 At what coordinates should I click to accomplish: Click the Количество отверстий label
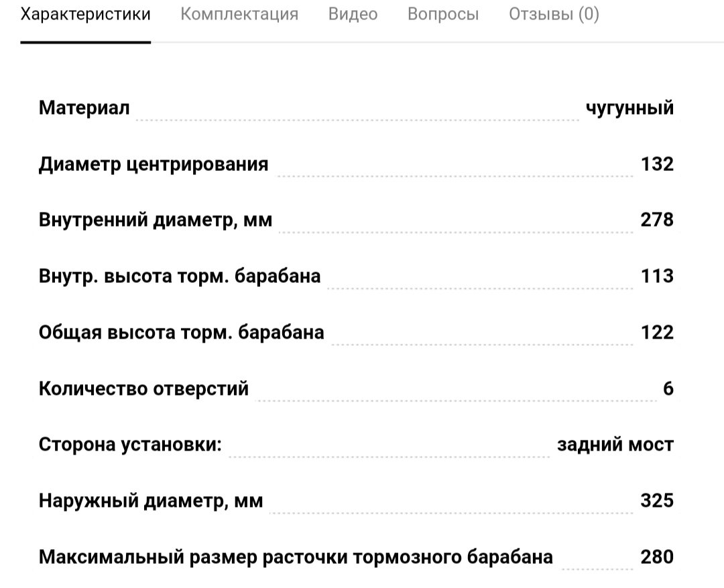143,389
